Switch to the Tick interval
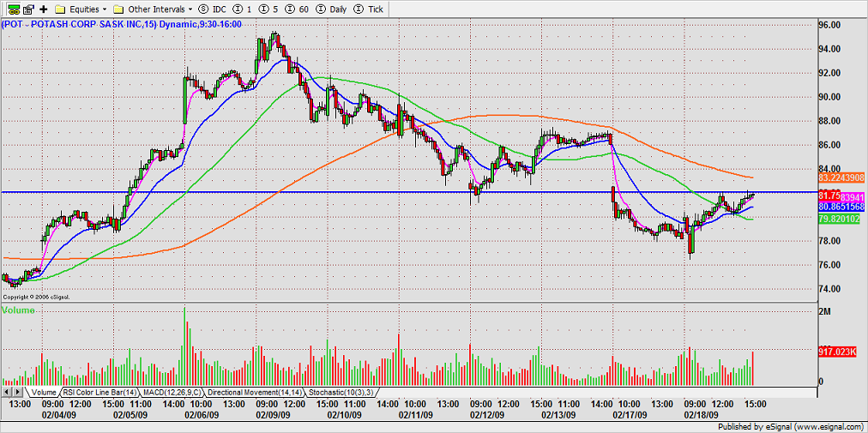The height and width of the screenshot is (433, 868). 366,9
